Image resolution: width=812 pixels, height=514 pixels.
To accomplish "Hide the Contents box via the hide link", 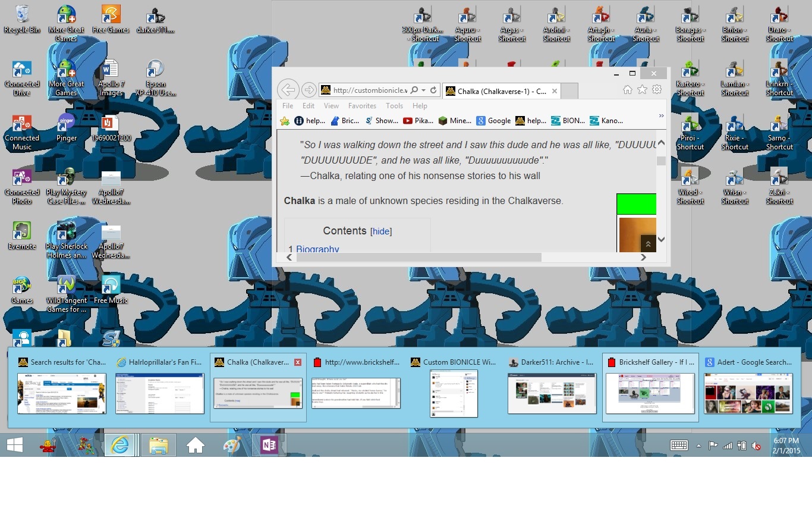I will tap(381, 231).
